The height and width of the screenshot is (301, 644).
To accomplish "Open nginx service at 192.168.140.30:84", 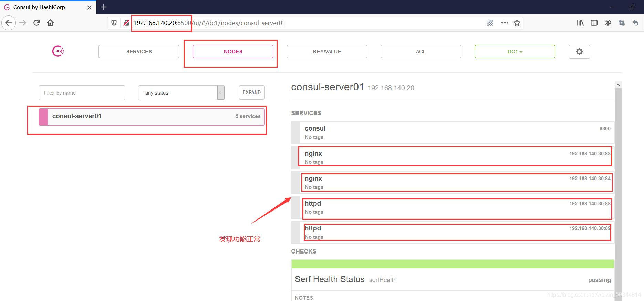I will coord(453,182).
